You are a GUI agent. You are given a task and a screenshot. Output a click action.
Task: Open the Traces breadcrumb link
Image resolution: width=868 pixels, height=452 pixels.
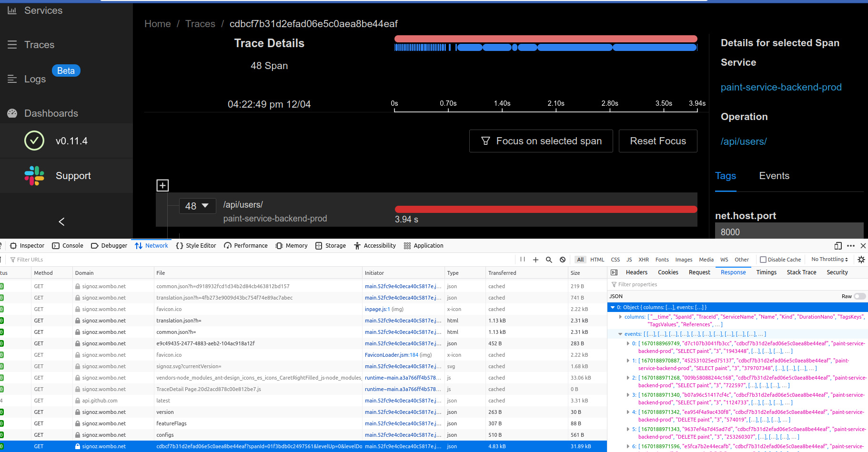(200, 23)
